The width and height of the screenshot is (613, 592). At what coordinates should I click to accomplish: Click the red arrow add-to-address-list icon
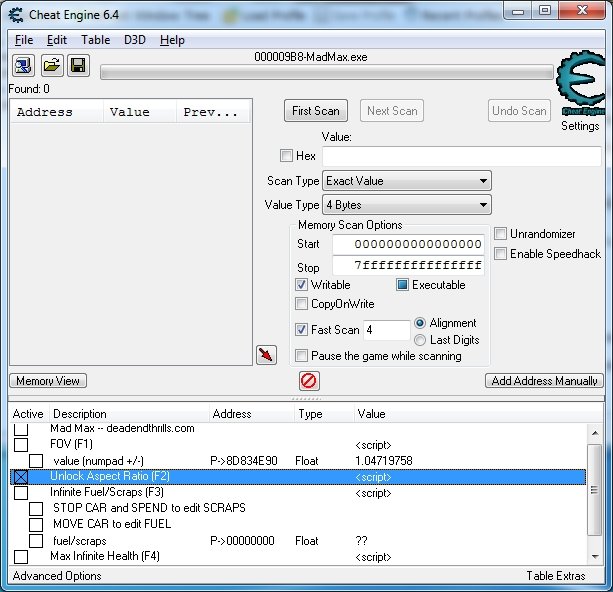point(266,355)
